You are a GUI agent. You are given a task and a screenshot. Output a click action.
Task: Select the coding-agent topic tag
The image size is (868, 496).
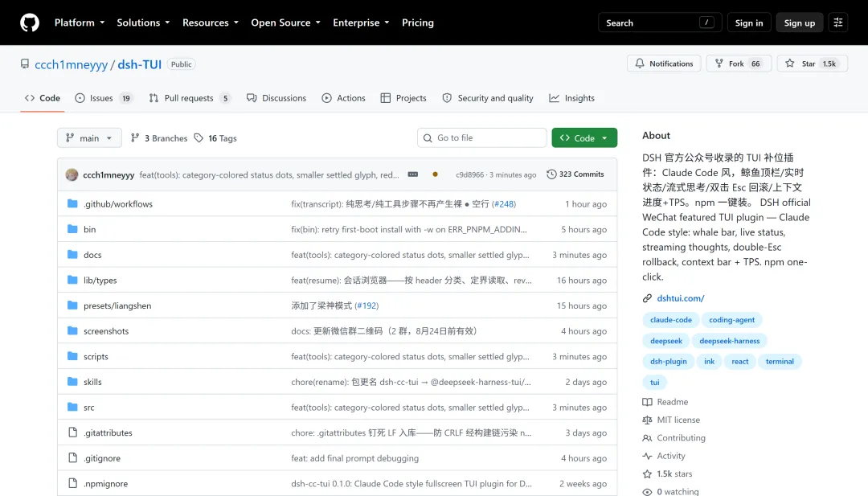point(732,320)
